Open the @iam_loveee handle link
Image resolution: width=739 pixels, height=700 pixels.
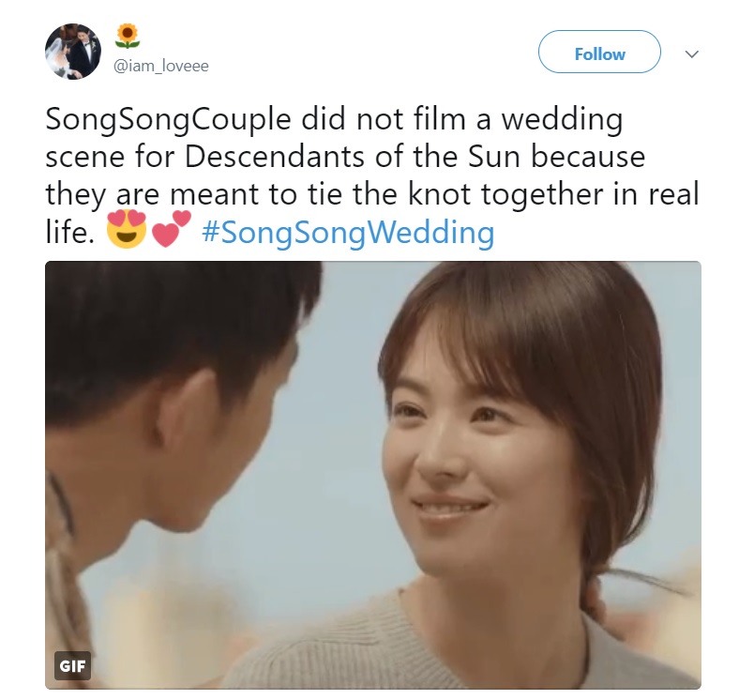(x=160, y=66)
